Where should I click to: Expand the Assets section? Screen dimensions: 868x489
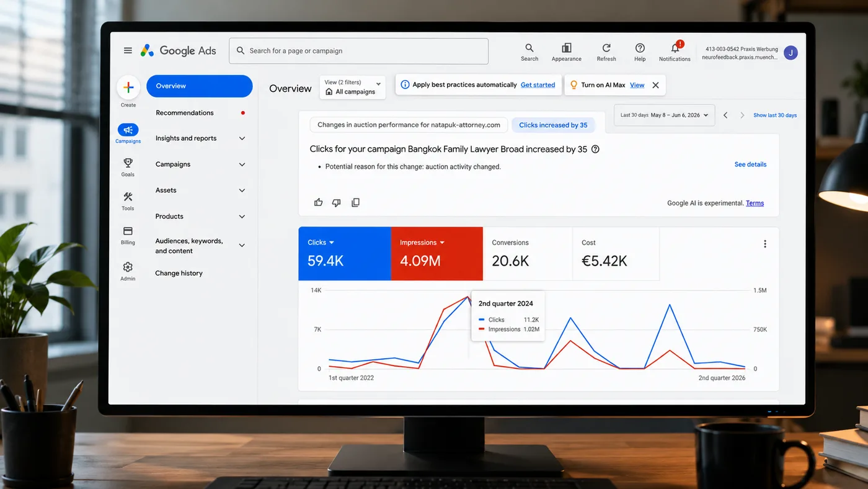pos(242,191)
